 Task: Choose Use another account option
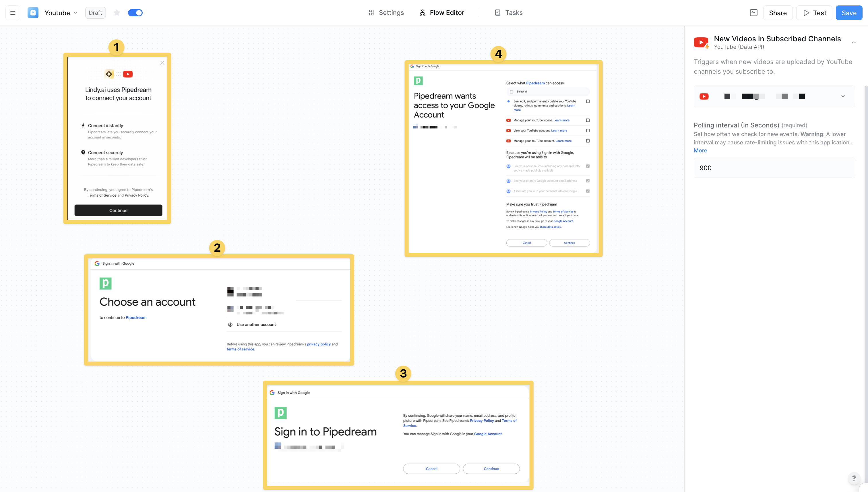[256, 324]
